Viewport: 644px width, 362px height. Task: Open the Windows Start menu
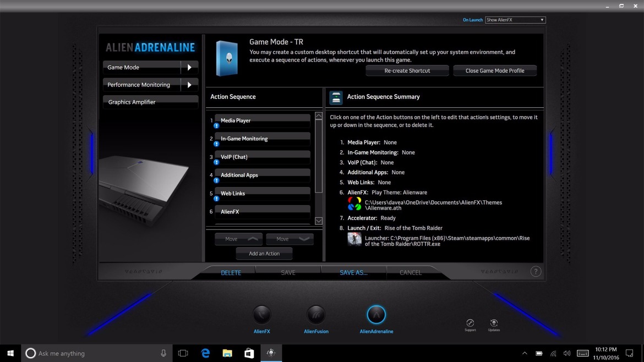pos(10,353)
